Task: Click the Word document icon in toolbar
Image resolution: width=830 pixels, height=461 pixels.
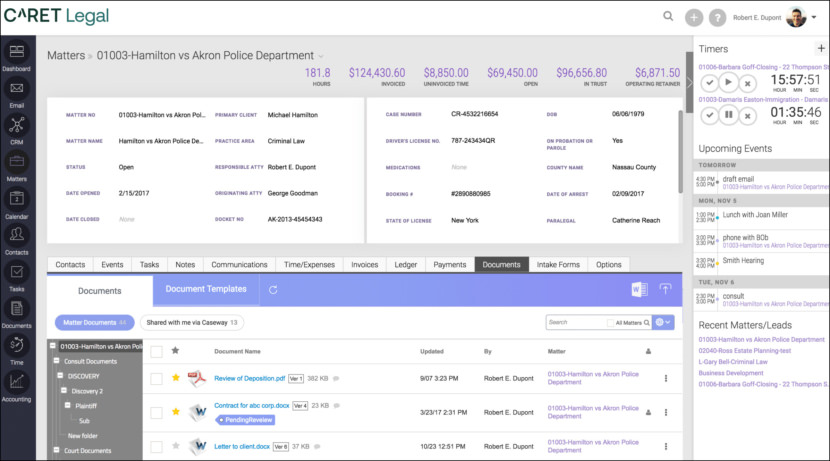Action: point(639,289)
